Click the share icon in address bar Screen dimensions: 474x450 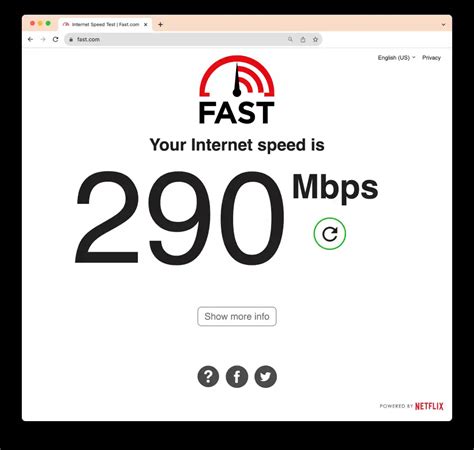click(x=303, y=39)
